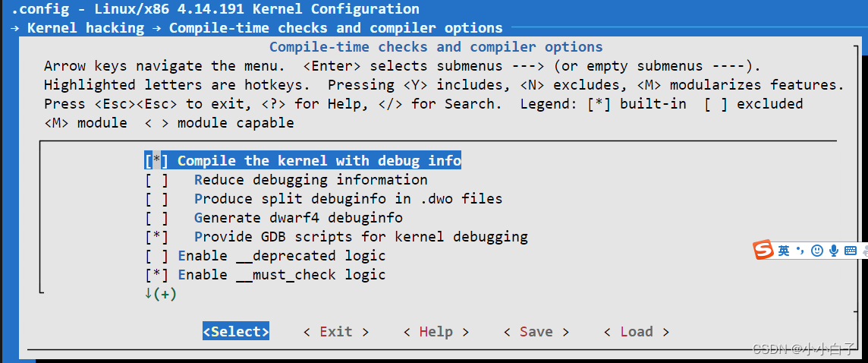The height and width of the screenshot is (363, 868).
Task: Switch input language via the 英 icon
Action: click(784, 251)
